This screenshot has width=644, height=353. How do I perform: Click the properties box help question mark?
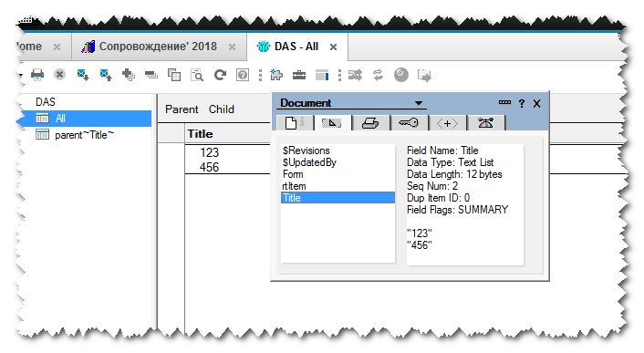click(x=522, y=103)
